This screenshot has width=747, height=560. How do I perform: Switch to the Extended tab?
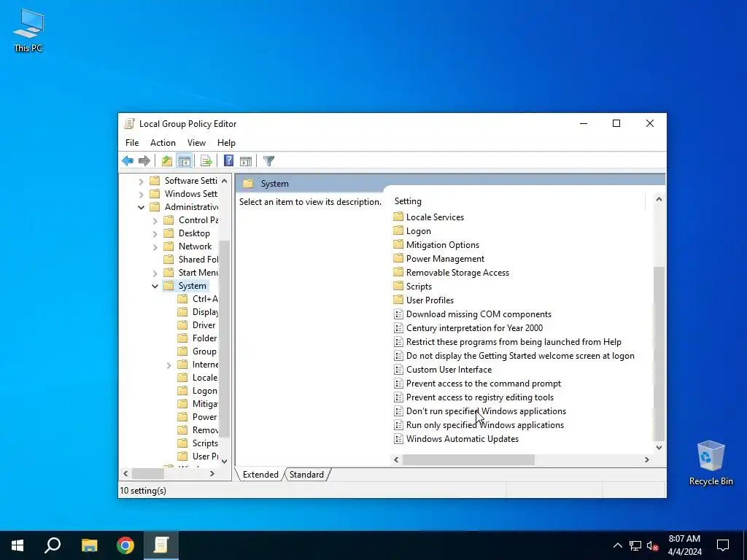[x=260, y=474]
